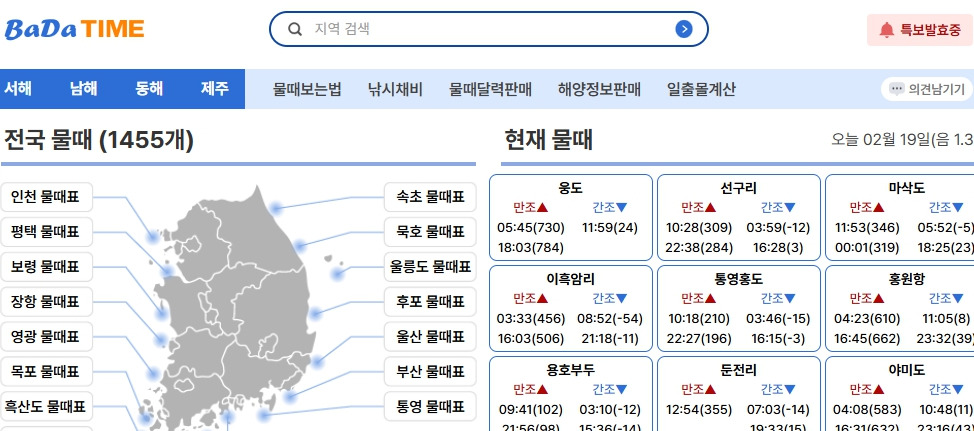The height and width of the screenshot is (431, 974).
Task: Click the bell icon for alerts
Action: (x=886, y=30)
